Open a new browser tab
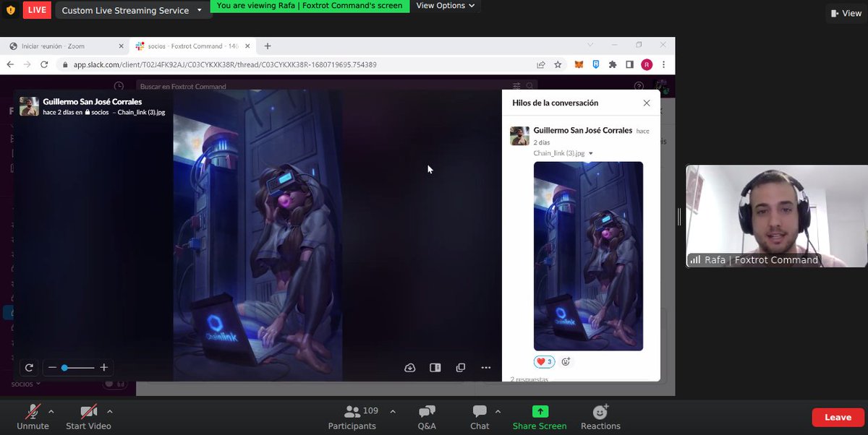Screen dimensions: 868x435 (268, 46)
